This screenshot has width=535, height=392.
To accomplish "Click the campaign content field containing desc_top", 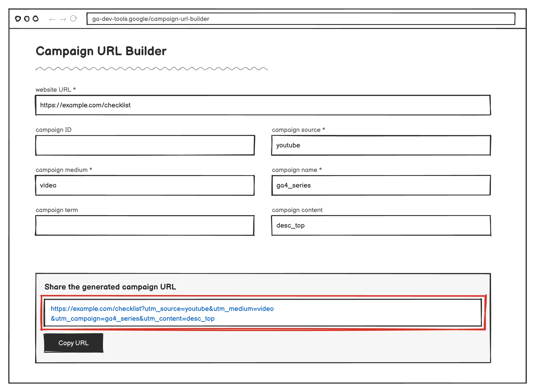I will (x=381, y=226).
